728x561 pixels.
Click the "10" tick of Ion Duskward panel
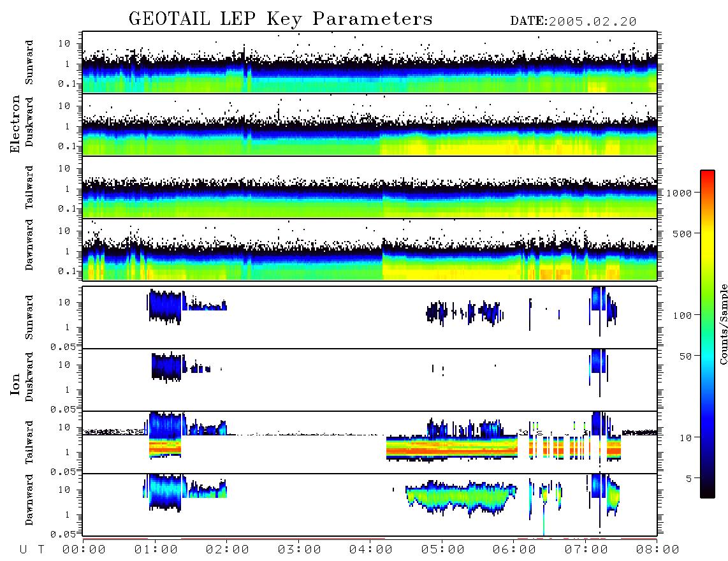click(x=64, y=365)
